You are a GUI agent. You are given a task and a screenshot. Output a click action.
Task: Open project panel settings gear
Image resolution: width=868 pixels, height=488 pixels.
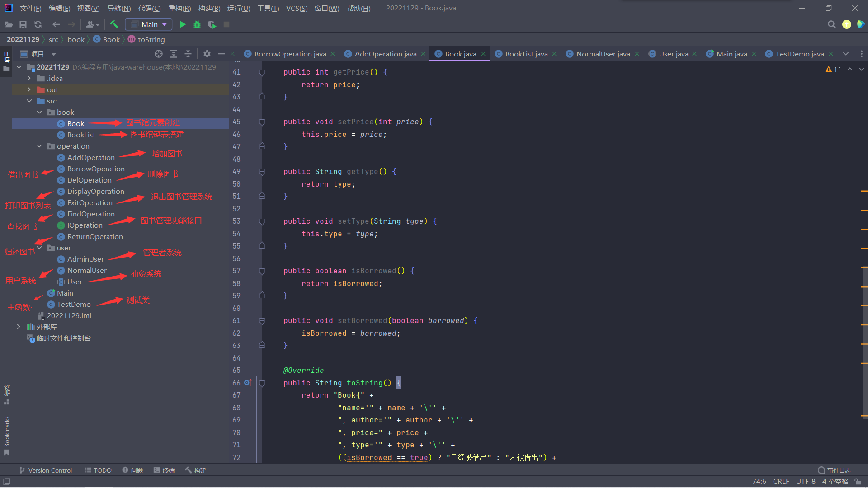click(x=207, y=54)
